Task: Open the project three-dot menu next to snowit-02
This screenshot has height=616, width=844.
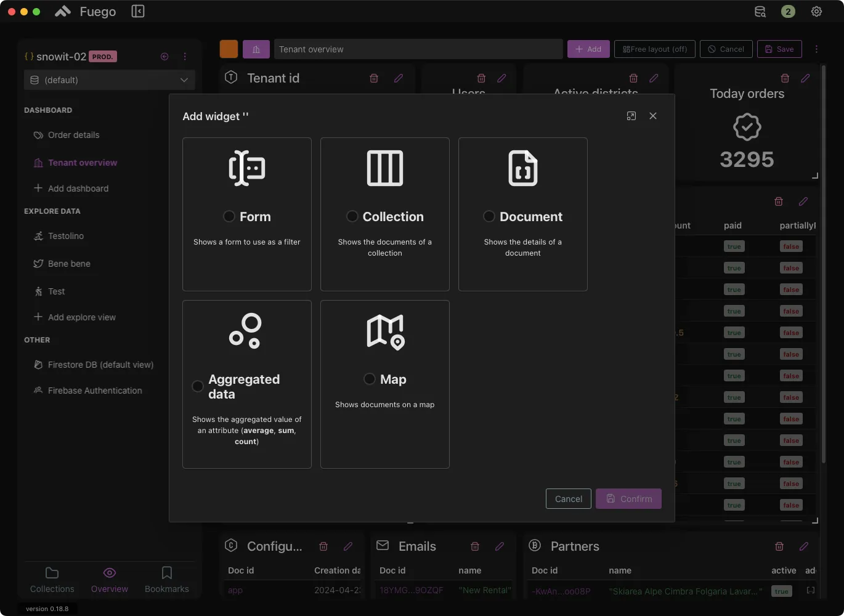Action: (x=185, y=57)
